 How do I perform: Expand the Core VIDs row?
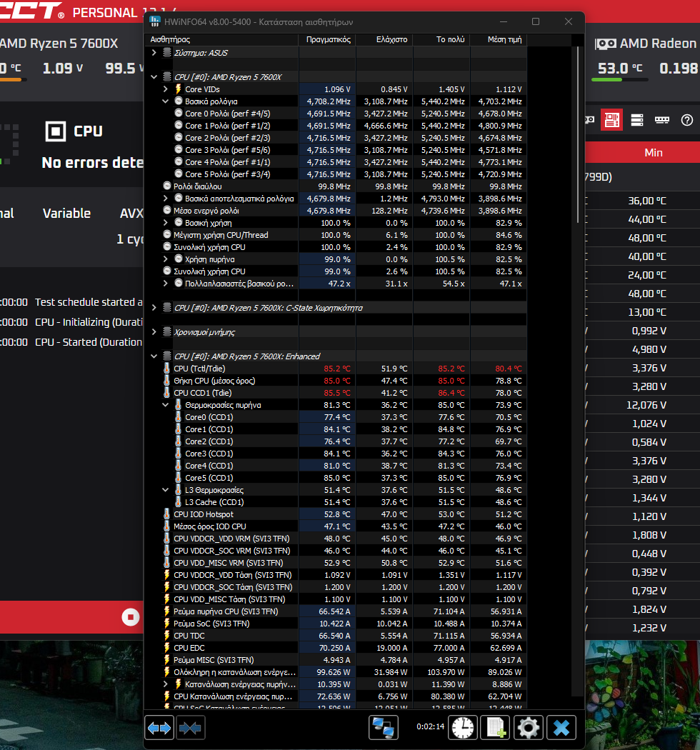point(166,89)
